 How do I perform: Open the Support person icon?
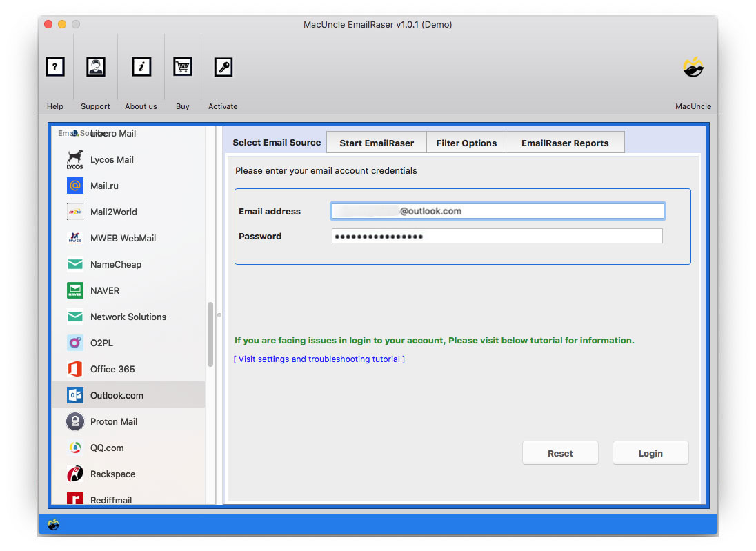(95, 66)
